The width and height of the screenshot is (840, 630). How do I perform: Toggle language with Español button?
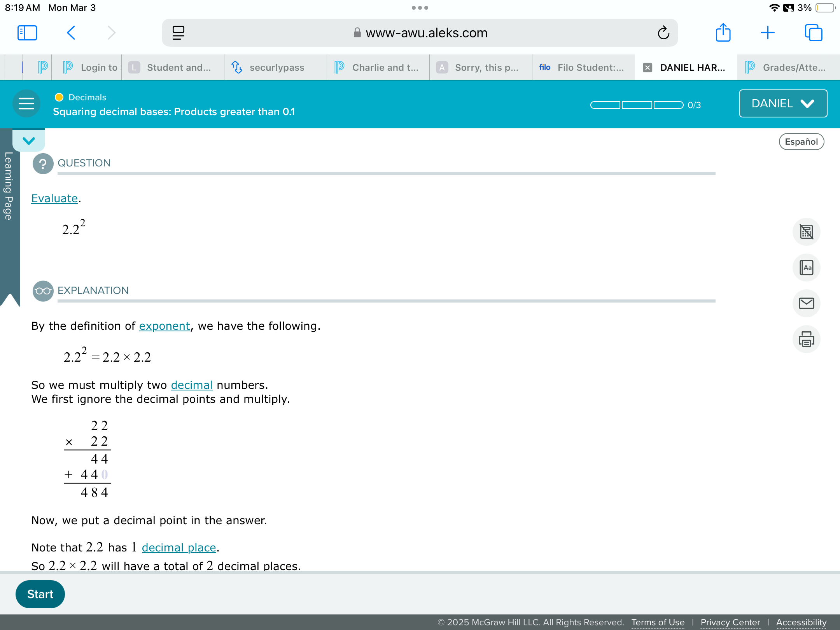coord(801,142)
